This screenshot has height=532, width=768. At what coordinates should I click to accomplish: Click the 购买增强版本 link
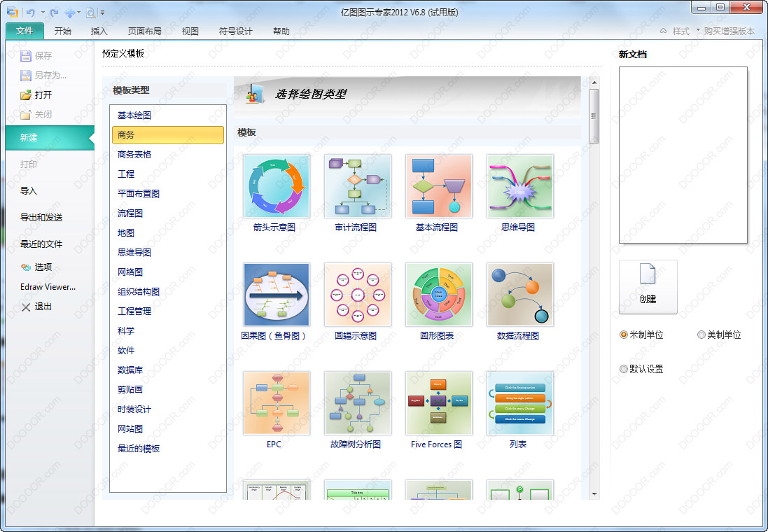pos(729,31)
